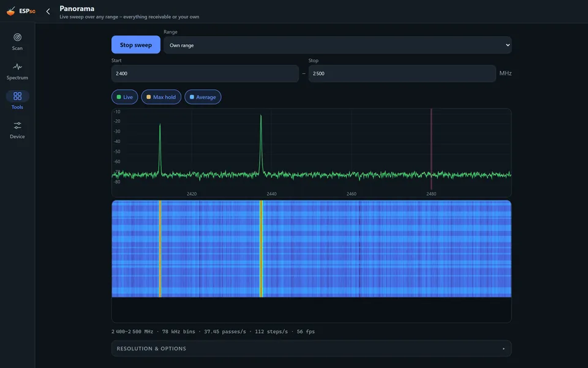Click the -10 level axis label
Image resolution: width=588 pixels, height=368 pixels.
(117, 112)
